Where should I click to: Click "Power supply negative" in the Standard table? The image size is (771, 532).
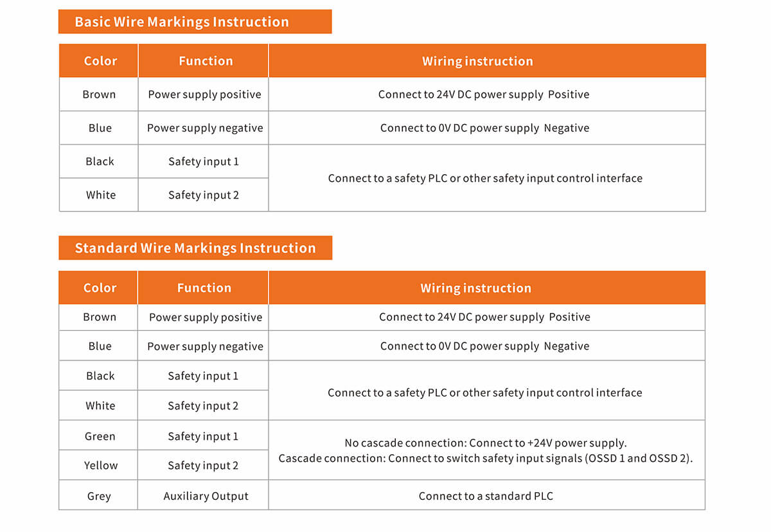(x=205, y=346)
